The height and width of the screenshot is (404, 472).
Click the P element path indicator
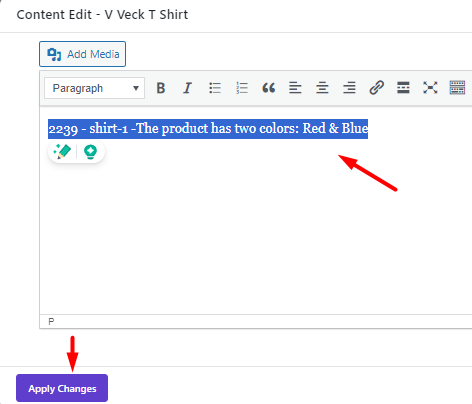click(51, 322)
